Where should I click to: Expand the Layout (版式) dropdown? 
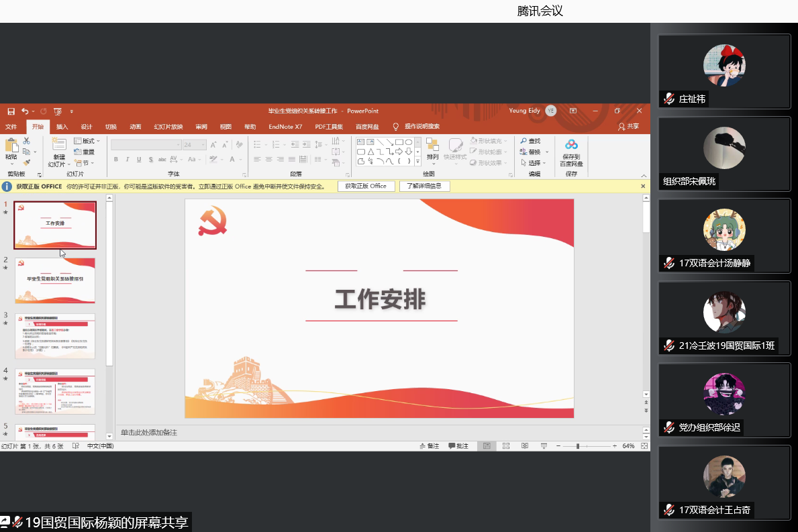pos(87,141)
